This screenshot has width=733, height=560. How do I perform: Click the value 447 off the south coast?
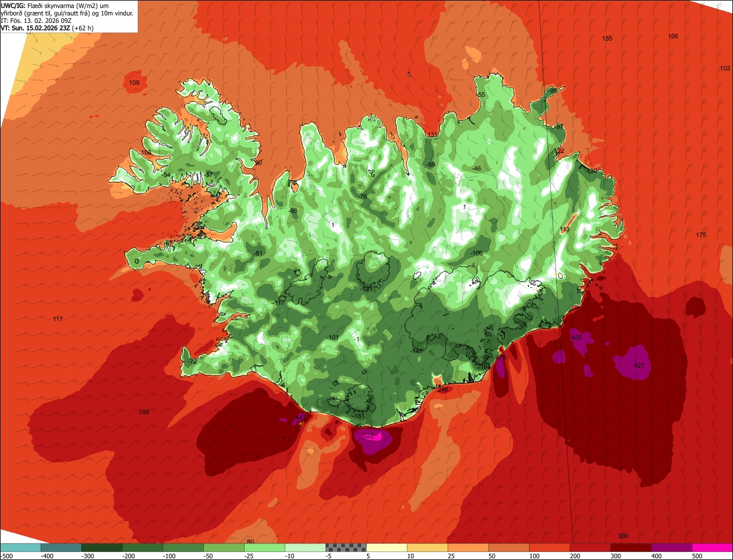[x=301, y=418]
